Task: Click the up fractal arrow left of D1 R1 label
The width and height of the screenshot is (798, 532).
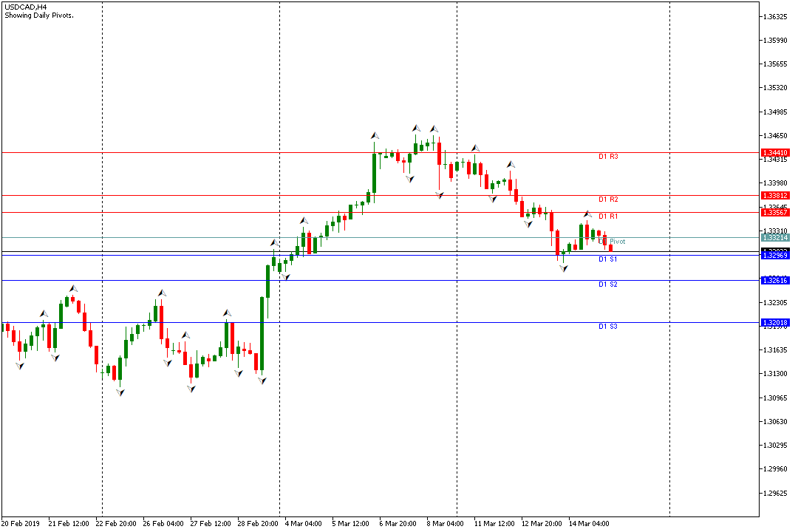Action: tap(587, 214)
